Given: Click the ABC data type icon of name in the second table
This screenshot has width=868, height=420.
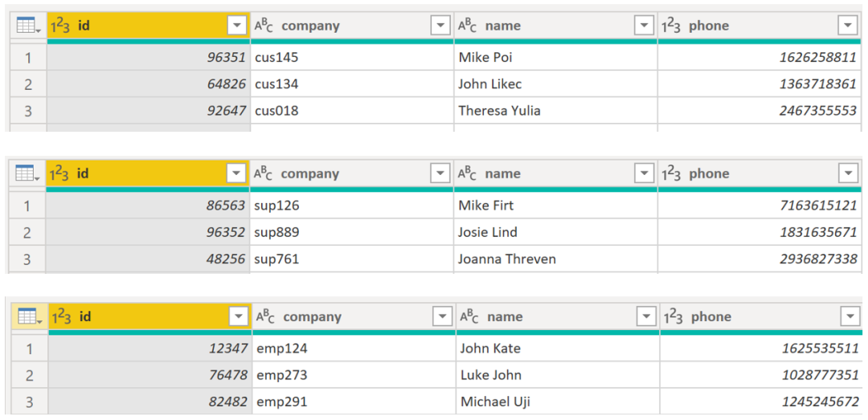Looking at the screenshot, I should click(x=467, y=173).
